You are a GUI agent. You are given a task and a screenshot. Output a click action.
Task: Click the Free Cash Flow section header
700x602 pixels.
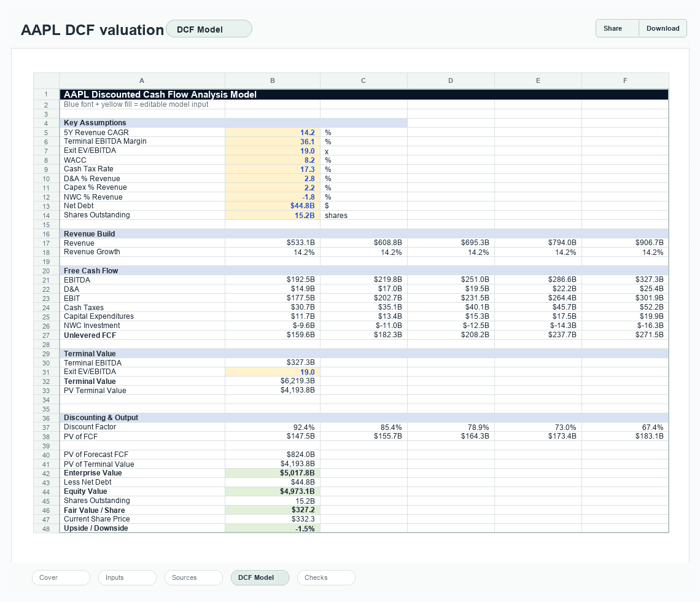click(x=364, y=271)
